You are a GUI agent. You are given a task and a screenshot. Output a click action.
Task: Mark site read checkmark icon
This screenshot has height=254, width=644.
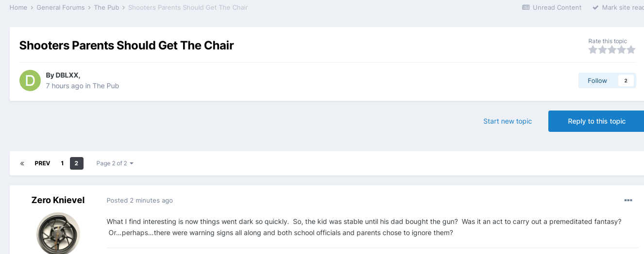pyautogui.click(x=595, y=7)
